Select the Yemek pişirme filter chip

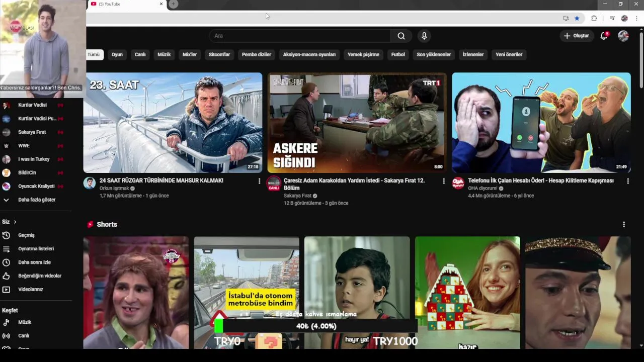coord(363,54)
